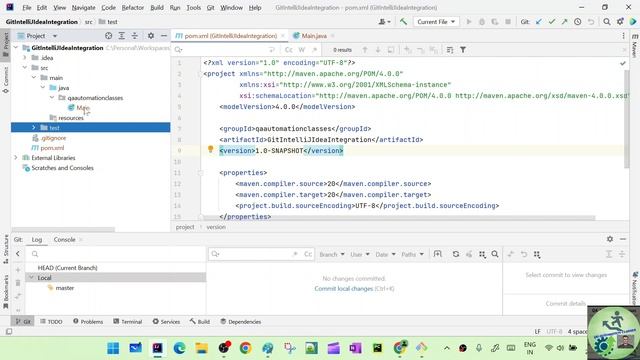Open the TODO tool window

pos(51,322)
